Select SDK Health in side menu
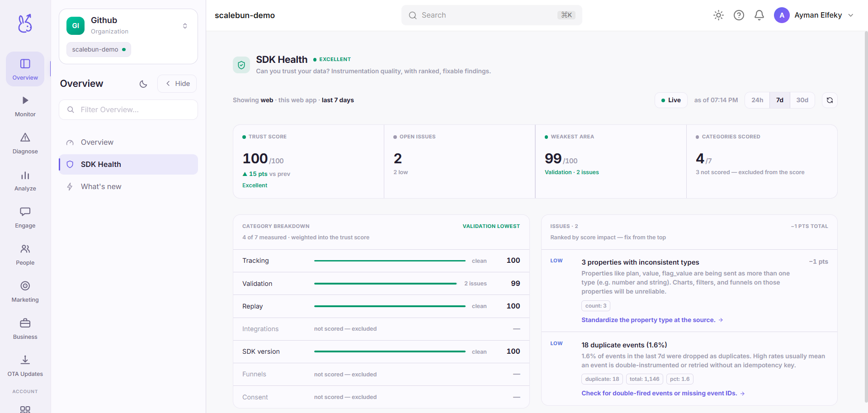Screen dimensions: 868x413 point(128,164)
